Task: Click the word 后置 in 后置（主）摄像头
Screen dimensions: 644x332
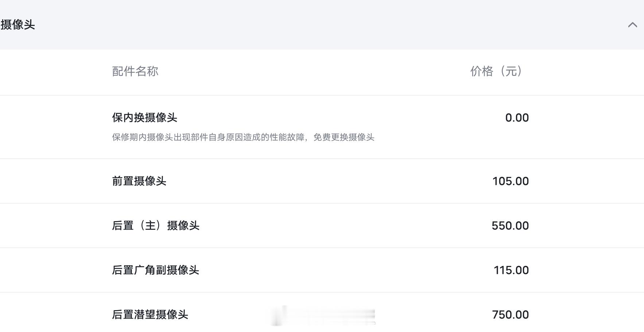Action: click(x=123, y=225)
